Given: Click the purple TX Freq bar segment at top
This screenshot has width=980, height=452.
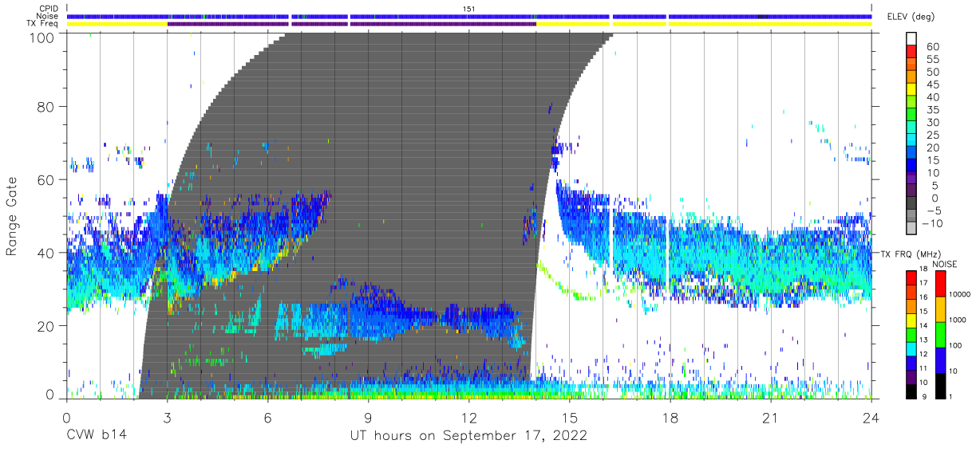Looking at the screenshot, I should click(x=351, y=24).
